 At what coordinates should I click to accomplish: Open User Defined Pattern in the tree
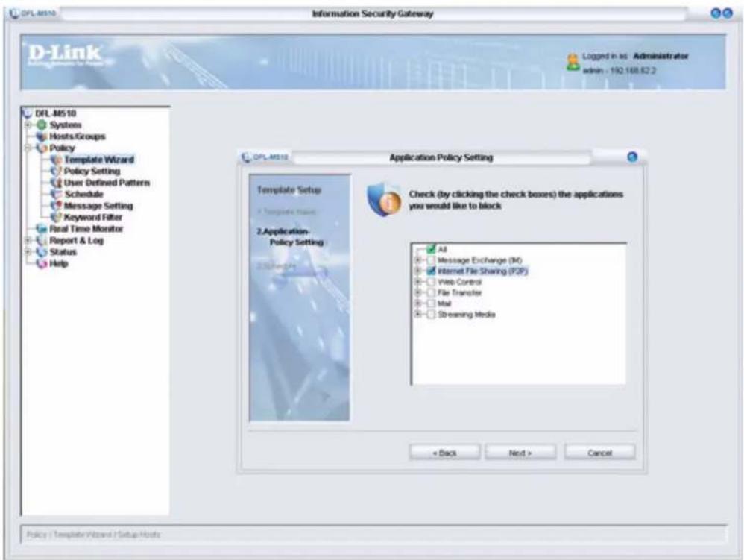107,183
